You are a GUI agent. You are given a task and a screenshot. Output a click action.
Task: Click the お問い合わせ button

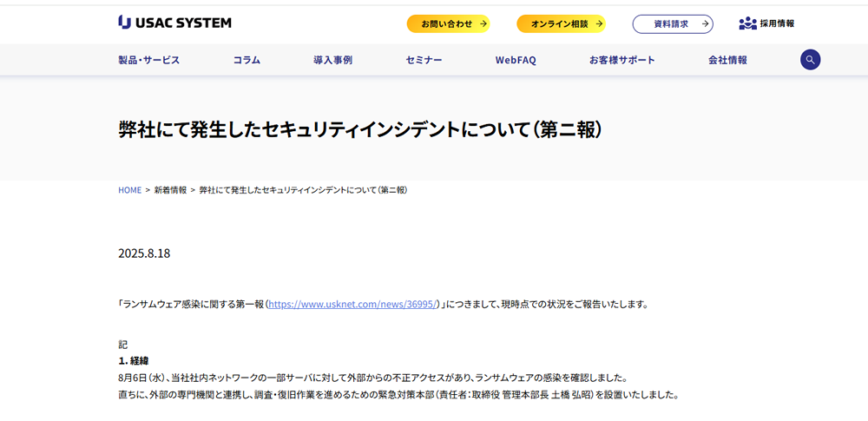[x=449, y=23]
